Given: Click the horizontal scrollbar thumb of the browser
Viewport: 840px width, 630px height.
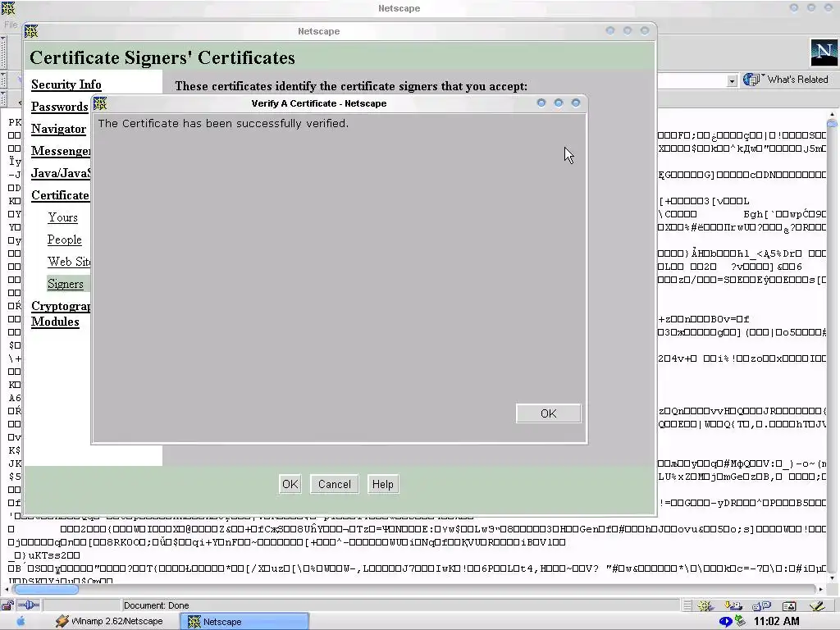Looking at the screenshot, I should click(x=46, y=589).
